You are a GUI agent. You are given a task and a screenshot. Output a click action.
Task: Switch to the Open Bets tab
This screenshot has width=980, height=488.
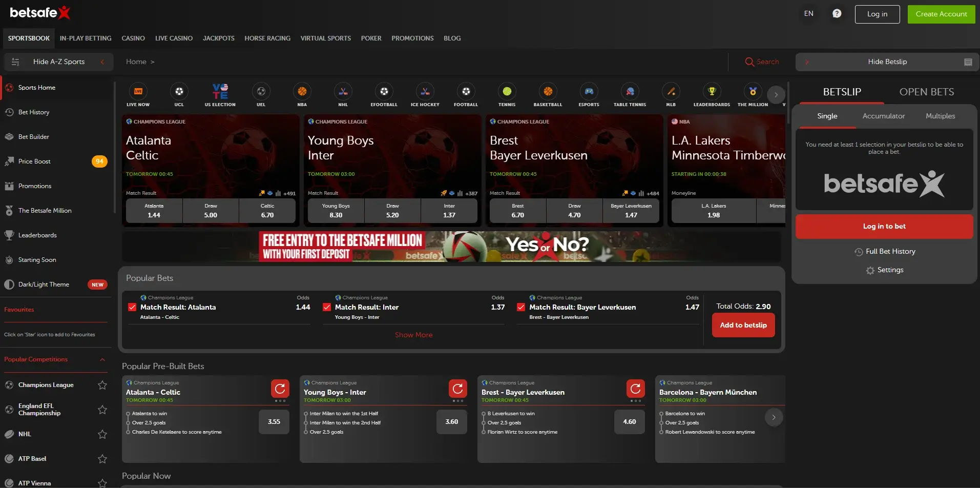(x=926, y=92)
